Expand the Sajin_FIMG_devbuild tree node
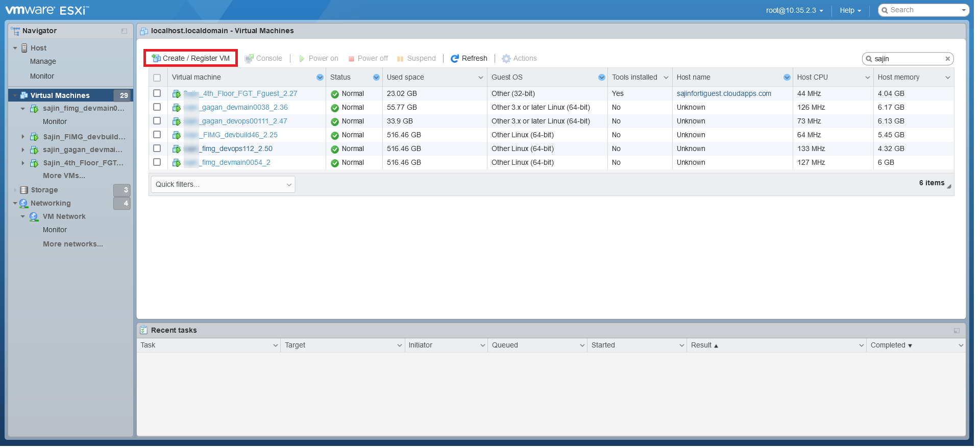Viewport: 980px width, 448px height. click(x=23, y=137)
